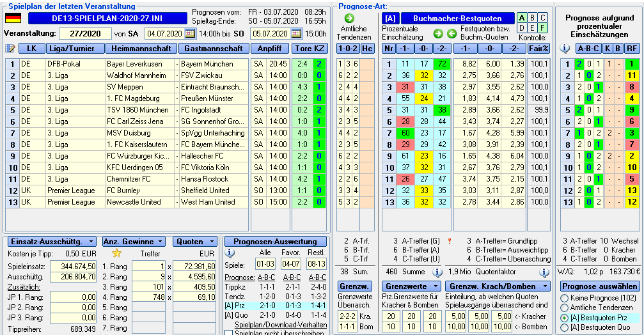Click Heimmannschaft column header
The height and width of the screenshot is (335, 644).
click(x=141, y=49)
